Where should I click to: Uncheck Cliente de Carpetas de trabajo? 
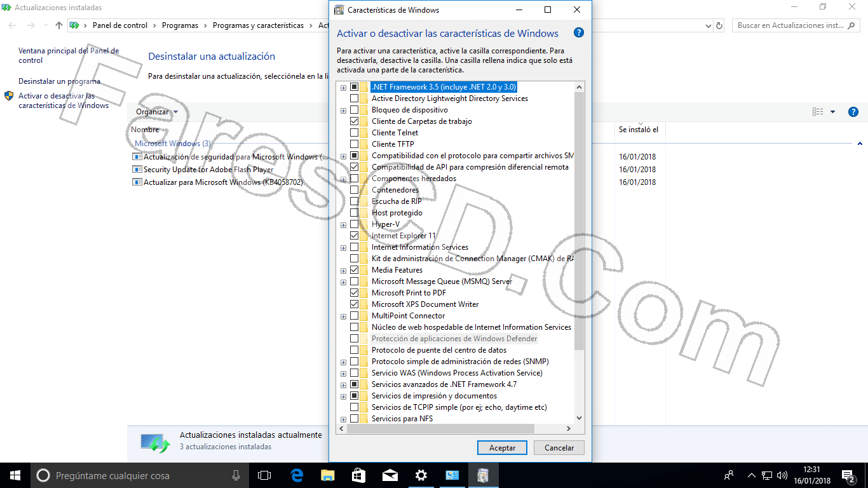tap(354, 121)
